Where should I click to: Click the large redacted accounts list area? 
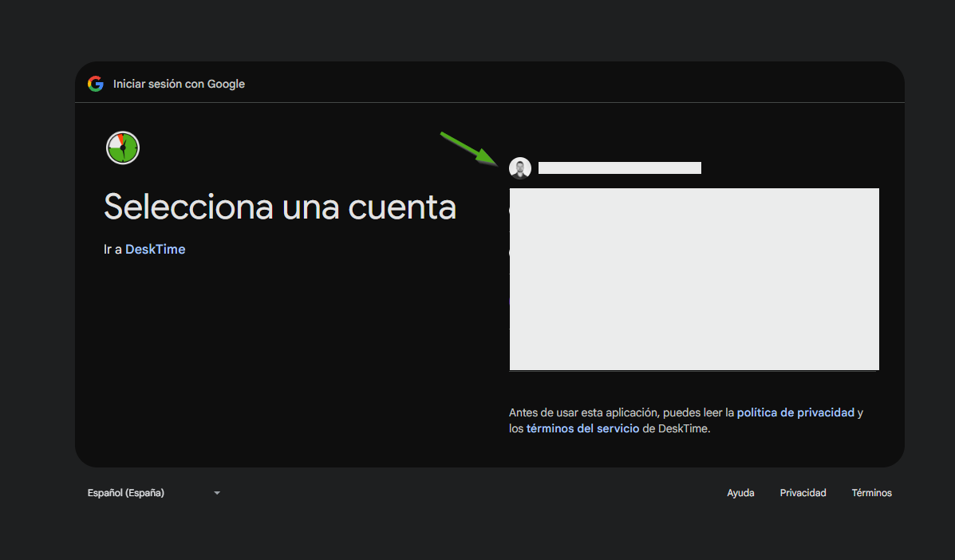[694, 279]
